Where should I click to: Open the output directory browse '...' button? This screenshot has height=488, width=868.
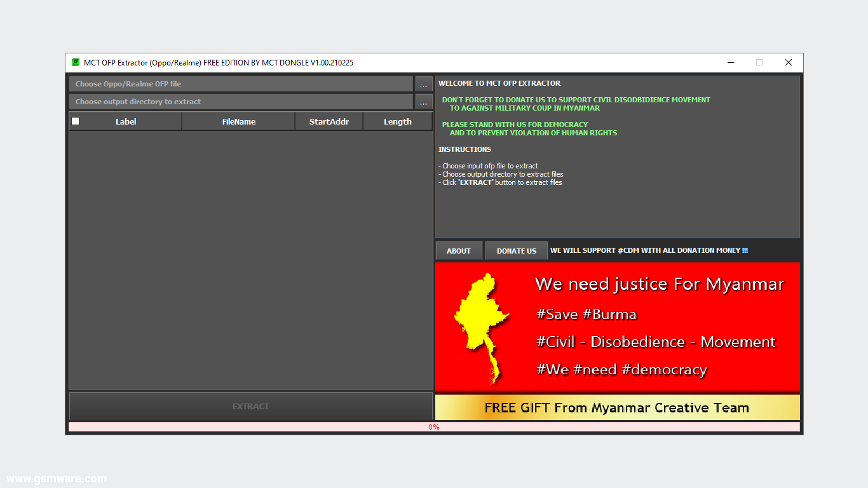423,102
